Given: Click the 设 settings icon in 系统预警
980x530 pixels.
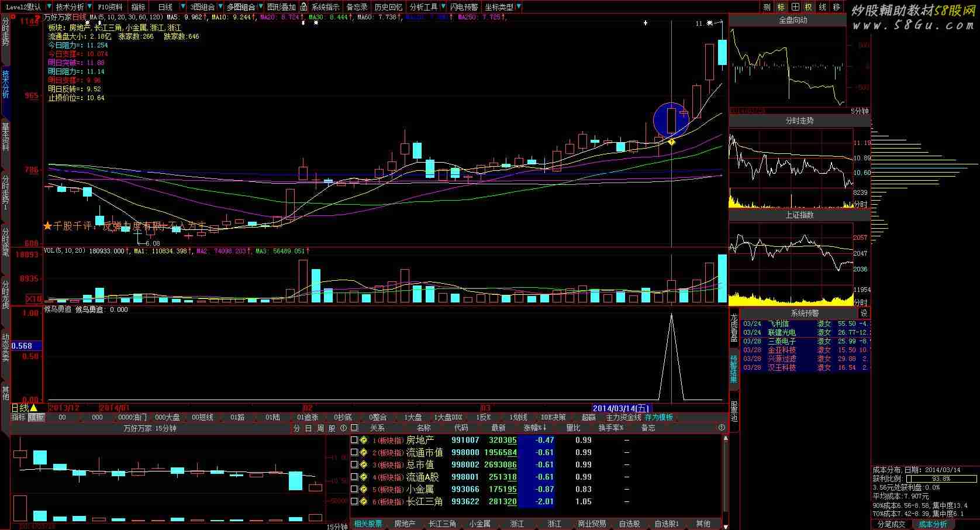Looking at the screenshot, I should coord(864,314).
